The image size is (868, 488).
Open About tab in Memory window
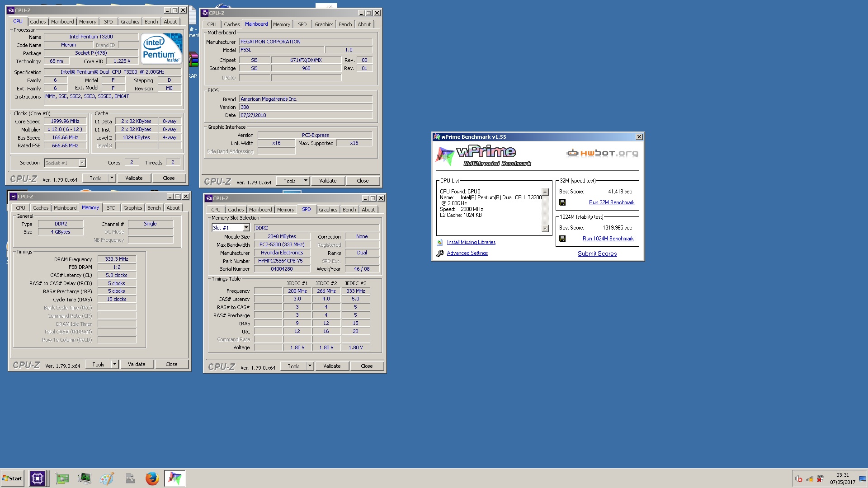click(x=173, y=208)
